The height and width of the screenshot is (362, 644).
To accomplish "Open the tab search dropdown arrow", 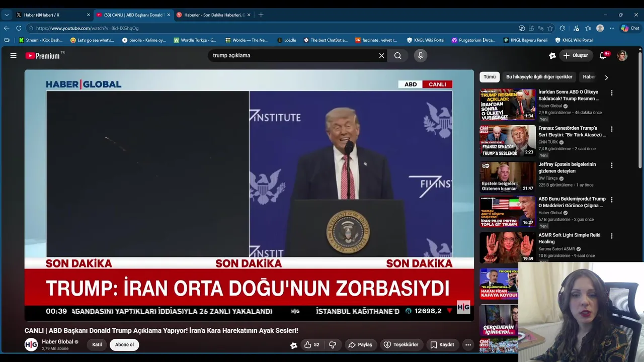I will tap(7, 15).
